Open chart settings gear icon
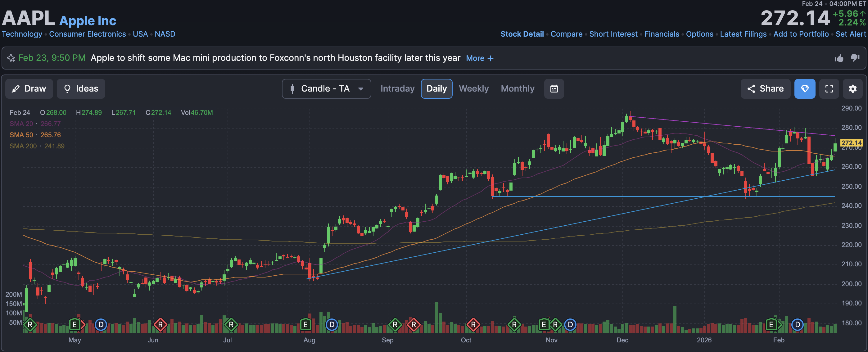 point(852,88)
